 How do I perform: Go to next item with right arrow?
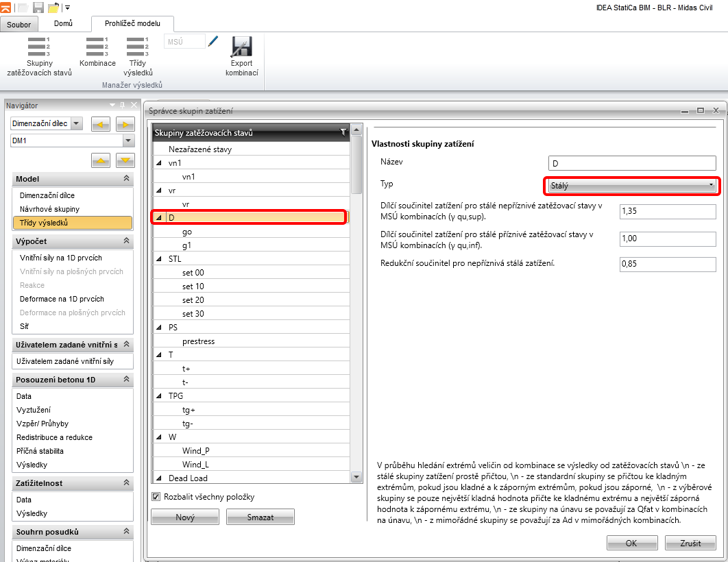pos(125,124)
